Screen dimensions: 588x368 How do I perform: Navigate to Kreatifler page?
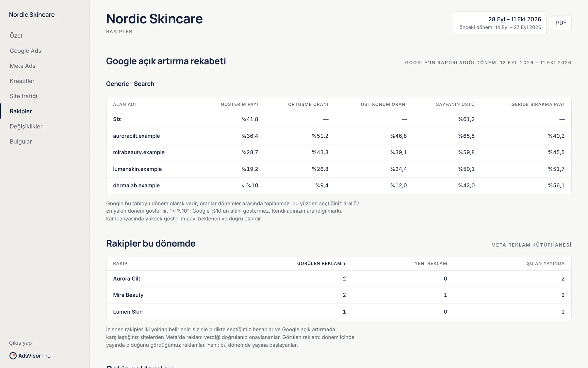22,81
